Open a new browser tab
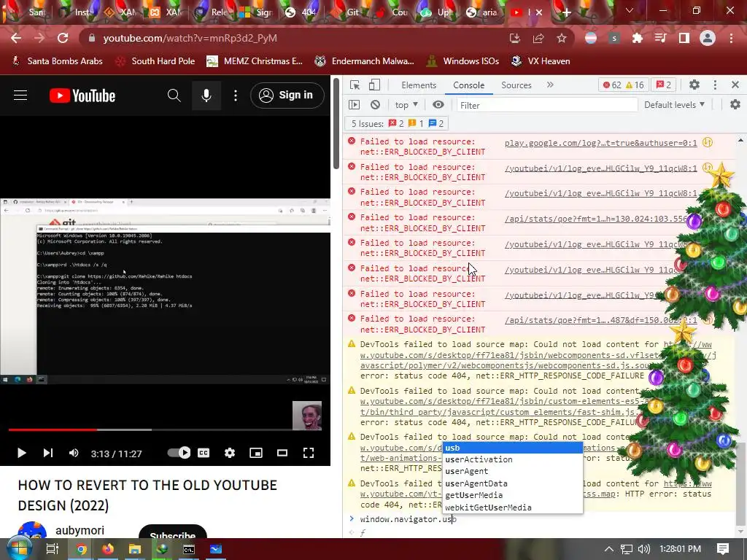Viewport: 747px width, 560px height. pos(566,13)
